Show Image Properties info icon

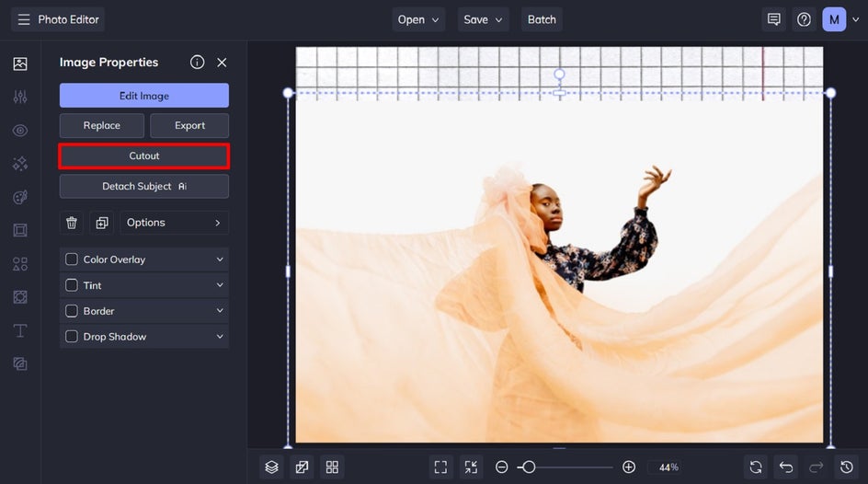(x=197, y=62)
